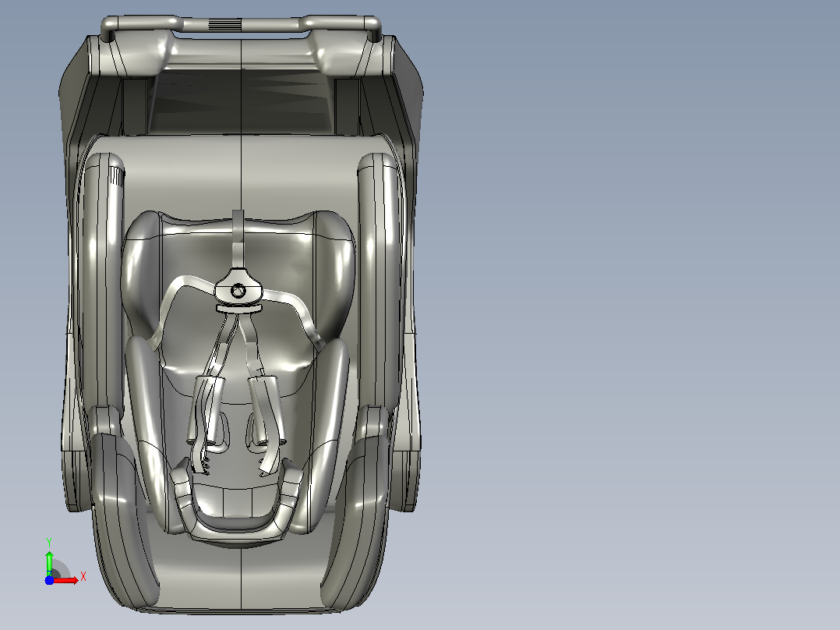Pick the dark canopy panel behind the seat
This screenshot has height=630, width=840.
241,101
